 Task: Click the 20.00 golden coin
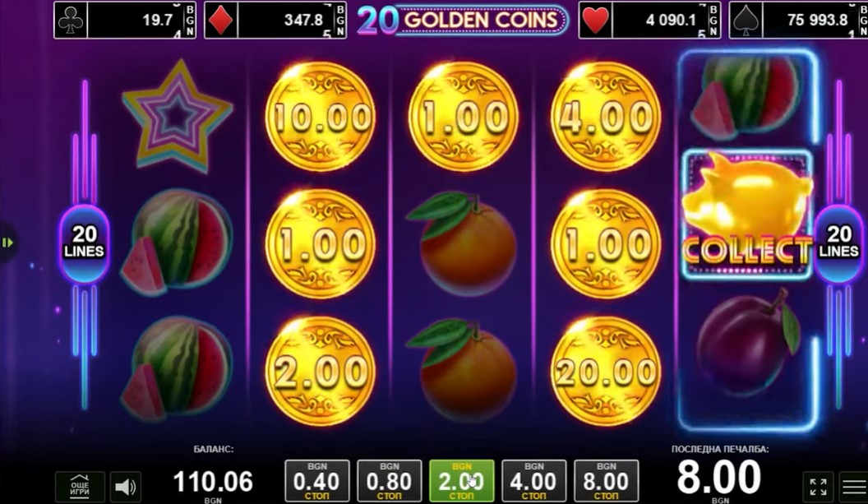(x=606, y=372)
